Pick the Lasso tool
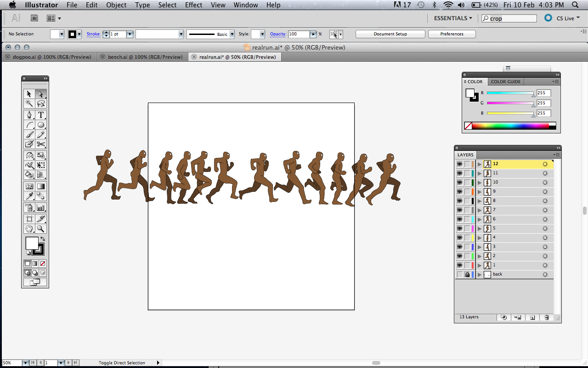This screenshot has height=368, width=588. (x=41, y=103)
